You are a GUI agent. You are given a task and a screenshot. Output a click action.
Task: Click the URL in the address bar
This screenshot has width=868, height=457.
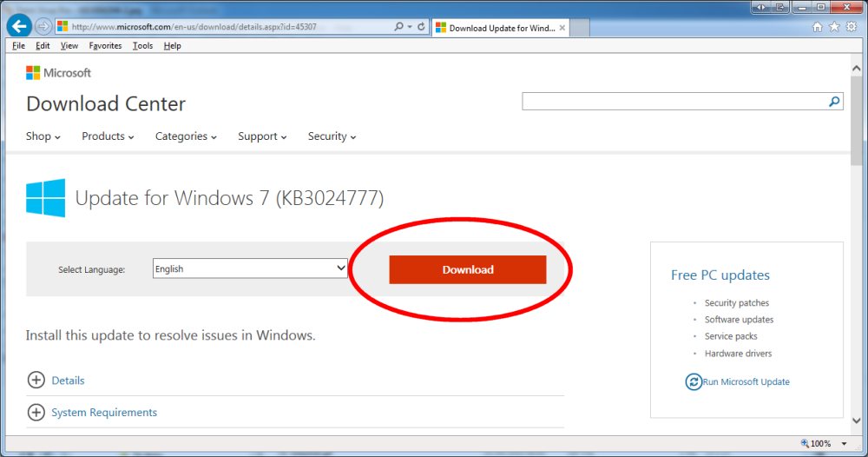pyautogui.click(x=194, y=27)
